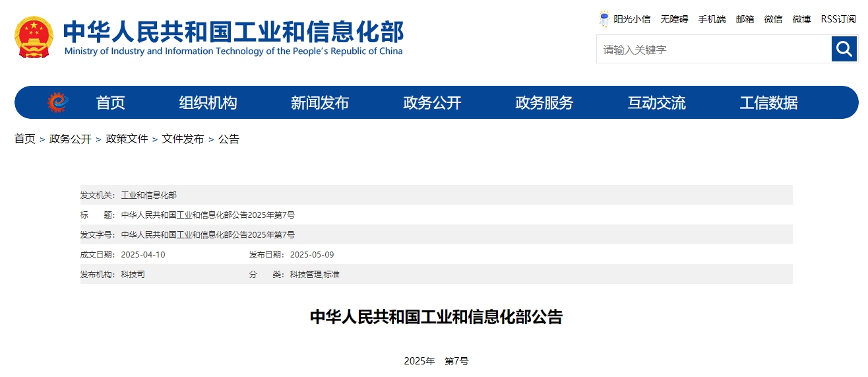Open the 组织机构 menu item
Image resolution: width=868 pixels, height=377 pixels.
tap(208, 102)
